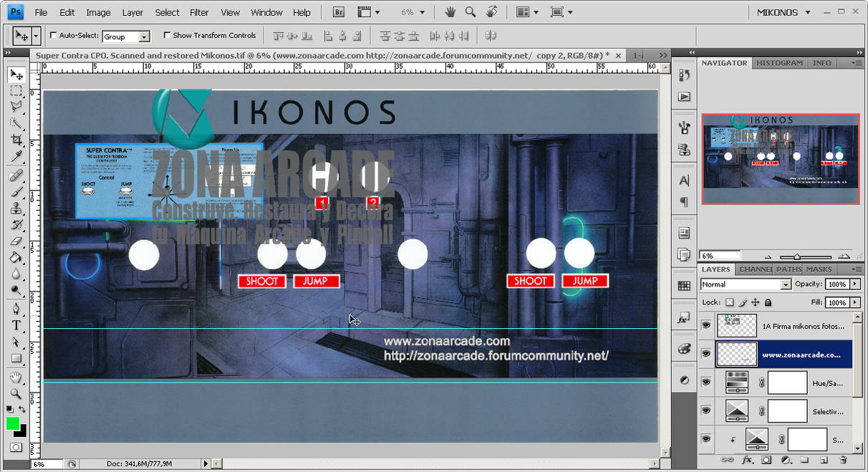Screen dimensions: 868x472
Task: Open the Layers panel options menu
Action: coord(857,269)
